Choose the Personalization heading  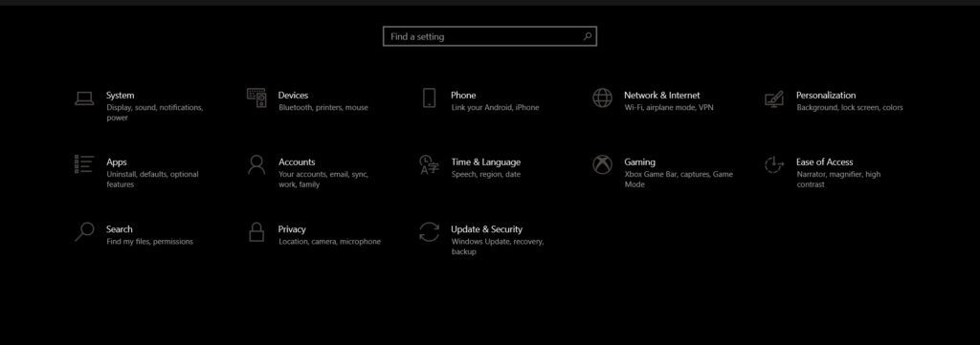tap(826, 96)
